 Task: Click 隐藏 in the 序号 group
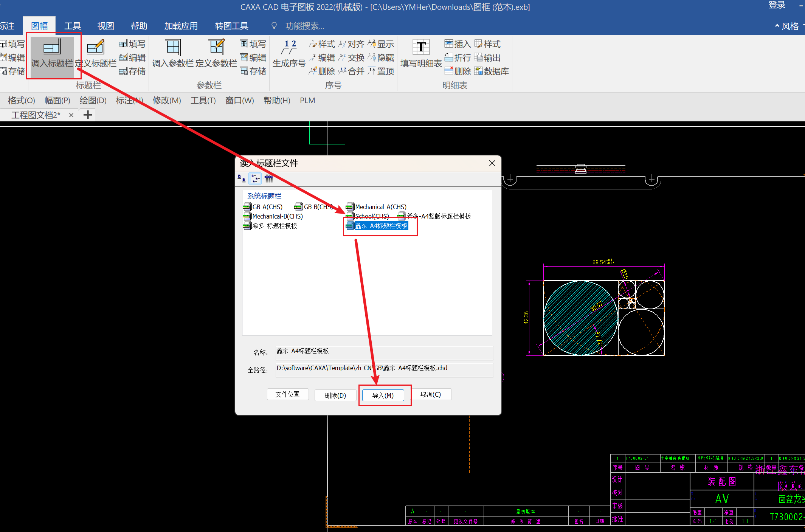coord(381,57)
